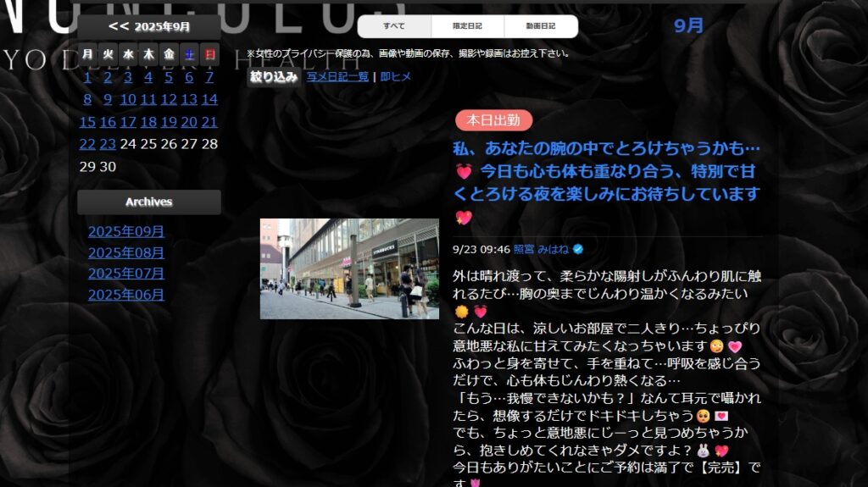The height and width of the screenshot is (487, 868).
Task: Open the 2025年09月 archive
Action: coord(126,232)
